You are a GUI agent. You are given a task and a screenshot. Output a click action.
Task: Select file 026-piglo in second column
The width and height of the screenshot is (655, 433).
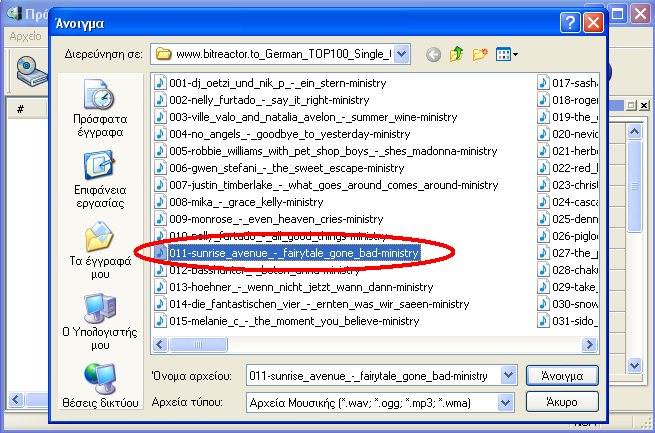click(568, 236)
